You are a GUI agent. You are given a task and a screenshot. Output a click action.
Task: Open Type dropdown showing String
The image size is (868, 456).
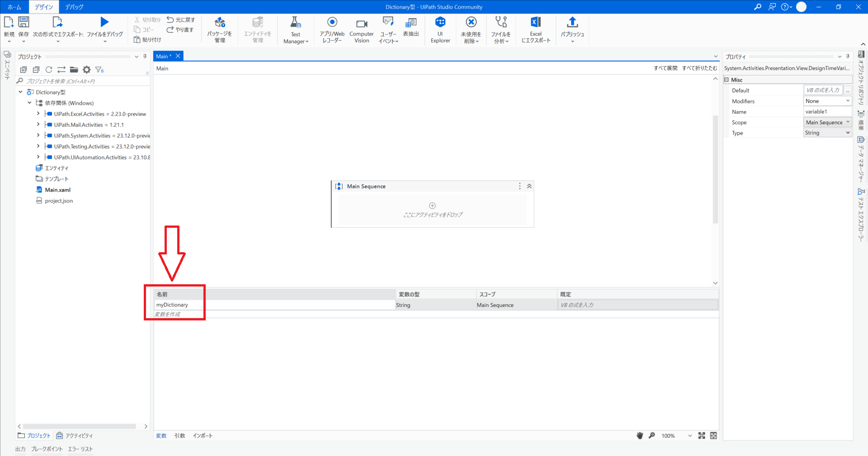827,132
